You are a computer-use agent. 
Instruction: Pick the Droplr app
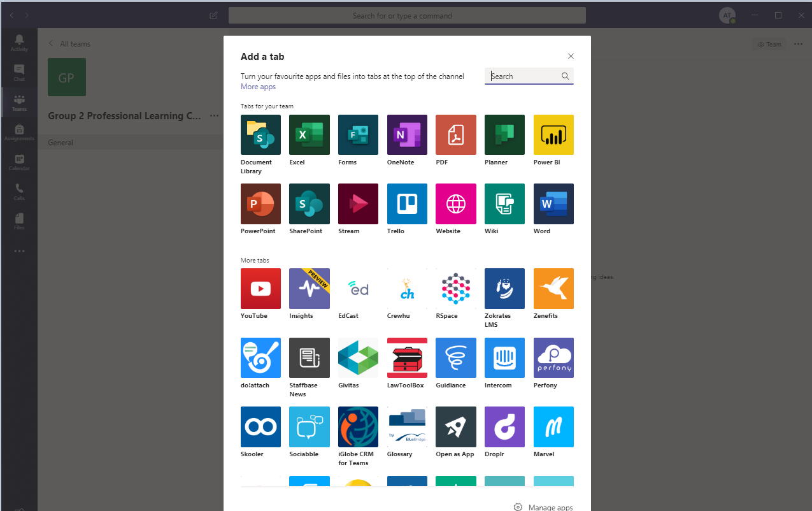point(504,427)
